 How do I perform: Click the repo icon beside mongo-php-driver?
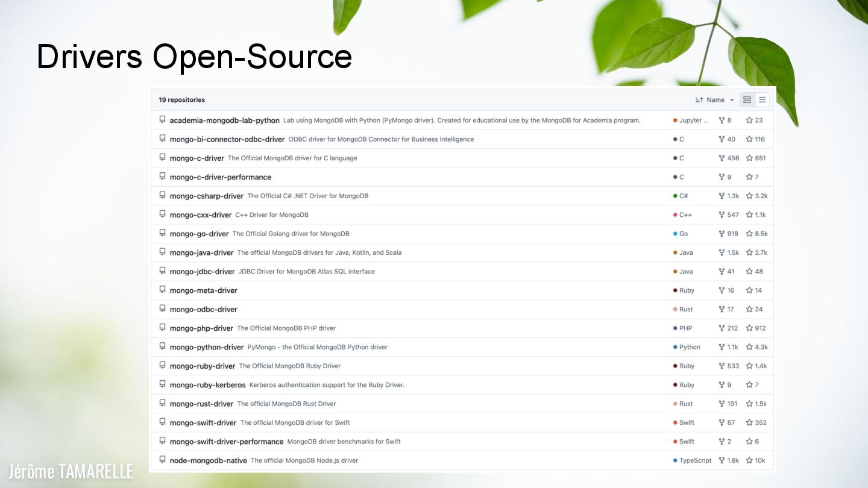(x=162, y=328)
